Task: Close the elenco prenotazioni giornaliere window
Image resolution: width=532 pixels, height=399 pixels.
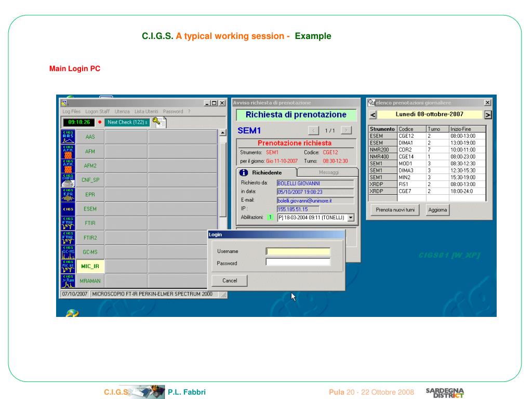Action: click(487, 102)
